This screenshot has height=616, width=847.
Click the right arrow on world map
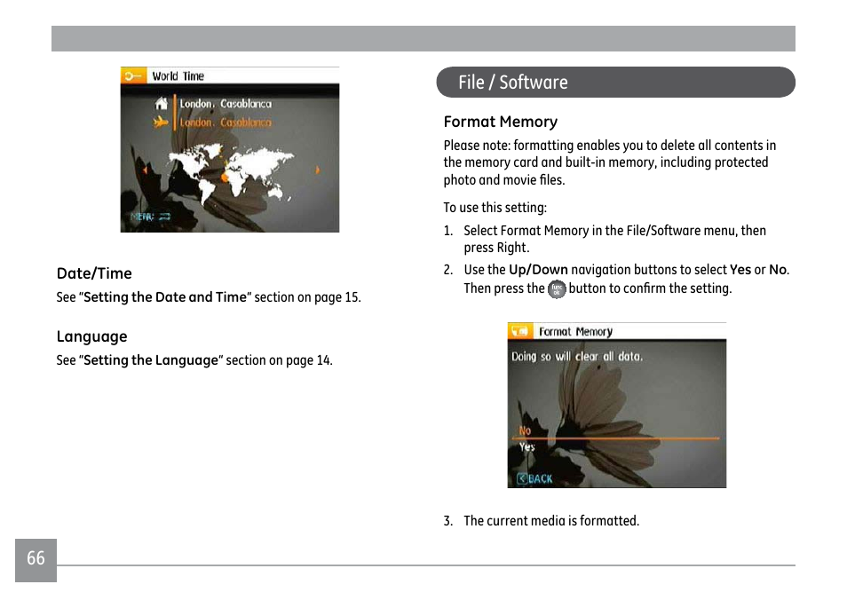click(318, 170)
